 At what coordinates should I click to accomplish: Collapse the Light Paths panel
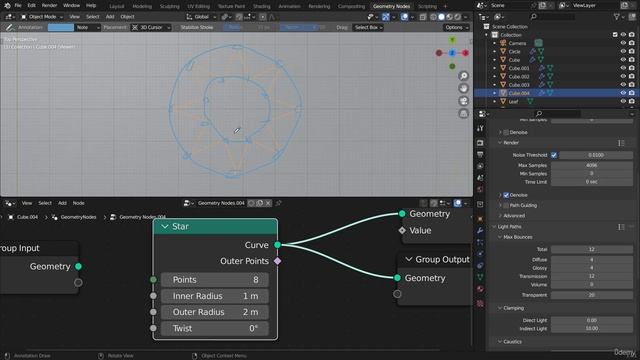point(494,227)
